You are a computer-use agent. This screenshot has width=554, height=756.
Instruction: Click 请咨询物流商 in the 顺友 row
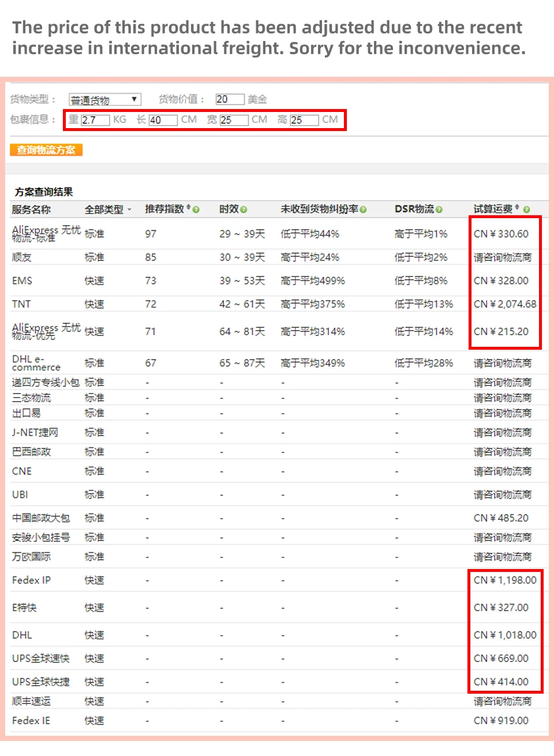click(x=503, y=257)
